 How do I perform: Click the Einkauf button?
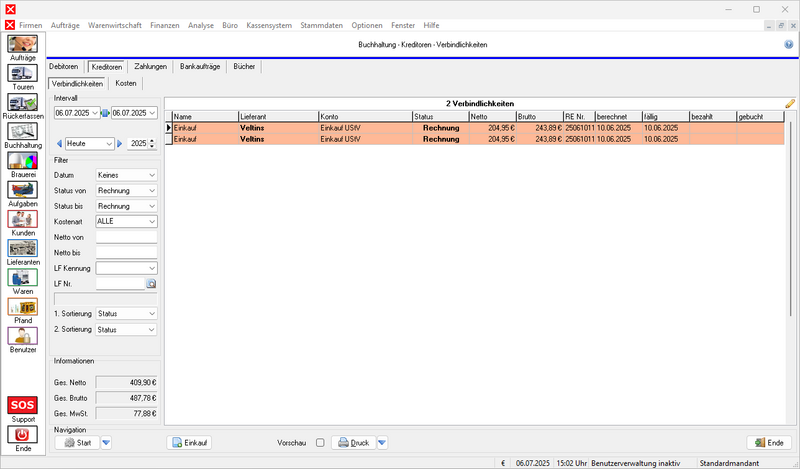(190, 442)
